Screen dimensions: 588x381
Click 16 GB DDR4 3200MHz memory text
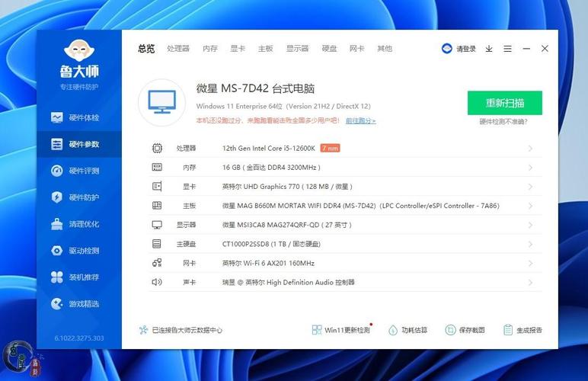[x=271, y=167]
